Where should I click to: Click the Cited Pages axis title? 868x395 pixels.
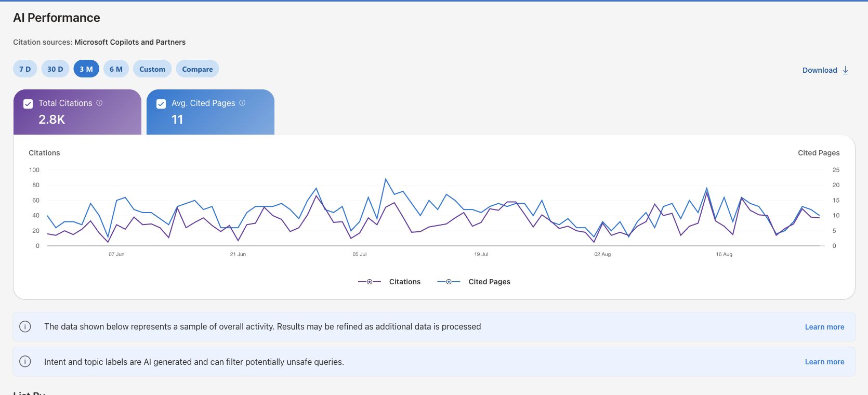coord(819,153)
